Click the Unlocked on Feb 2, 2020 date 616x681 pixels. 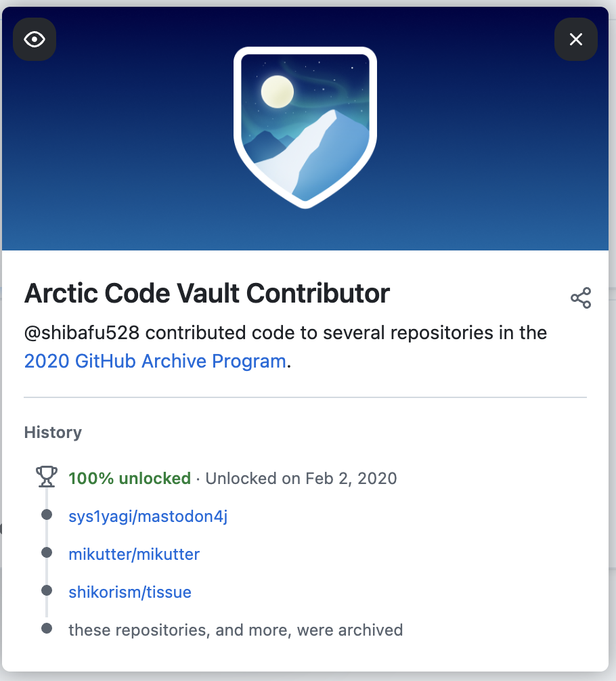[301, 479]
